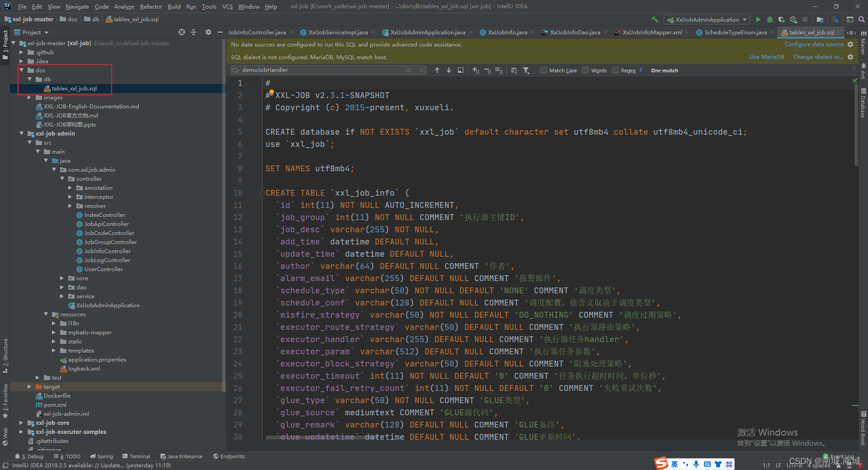868x470 pixels.
Task: Add selection for next occurrence icon
Action: pos(476,70)
